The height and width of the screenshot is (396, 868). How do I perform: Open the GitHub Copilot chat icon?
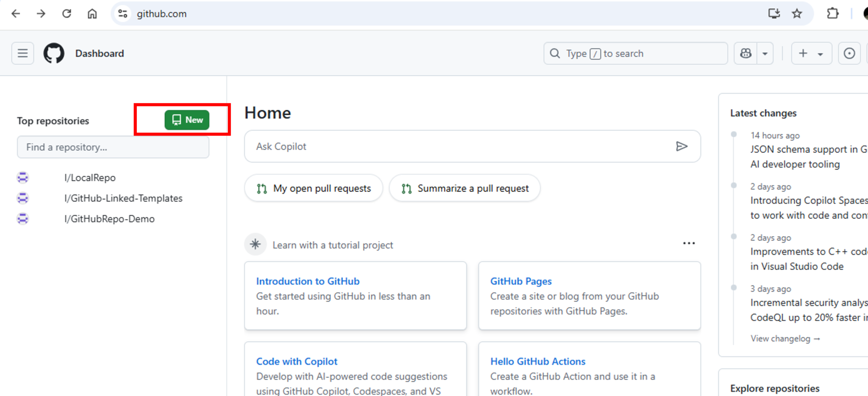tap(745, 53)
